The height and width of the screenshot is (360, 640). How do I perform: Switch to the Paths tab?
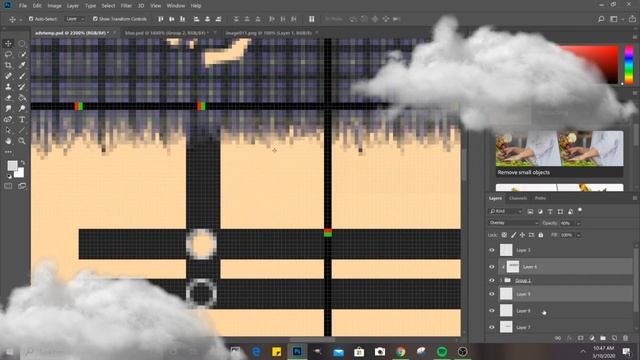540,198
